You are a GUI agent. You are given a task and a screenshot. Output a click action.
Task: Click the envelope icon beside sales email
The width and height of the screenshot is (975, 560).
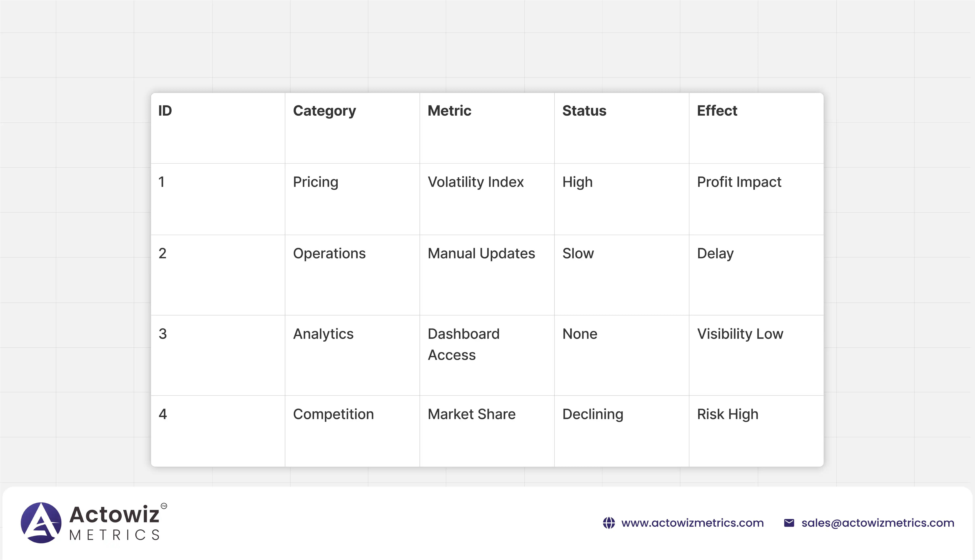tap(789, 523)
